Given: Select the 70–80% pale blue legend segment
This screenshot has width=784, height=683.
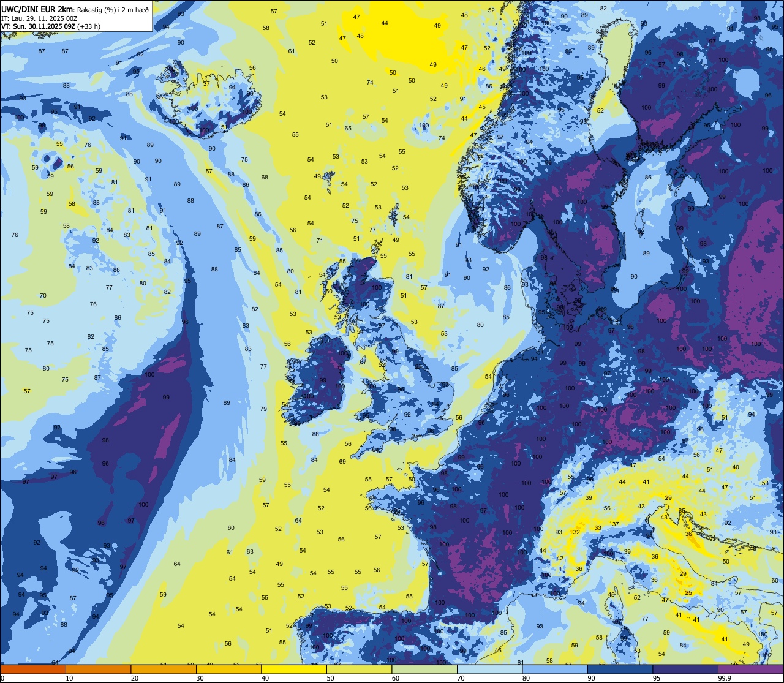Looking at the screenshot, I should (x=490, y=669).
